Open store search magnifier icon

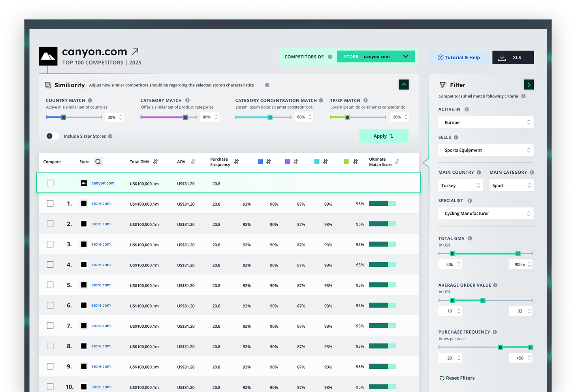[x=98, y=161]
